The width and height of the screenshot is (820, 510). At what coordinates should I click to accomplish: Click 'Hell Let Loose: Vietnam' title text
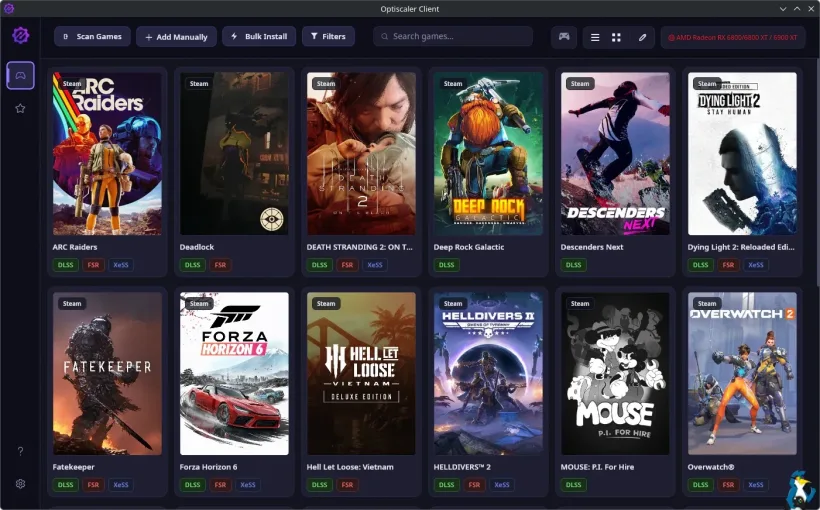click(x=350, y=467)
